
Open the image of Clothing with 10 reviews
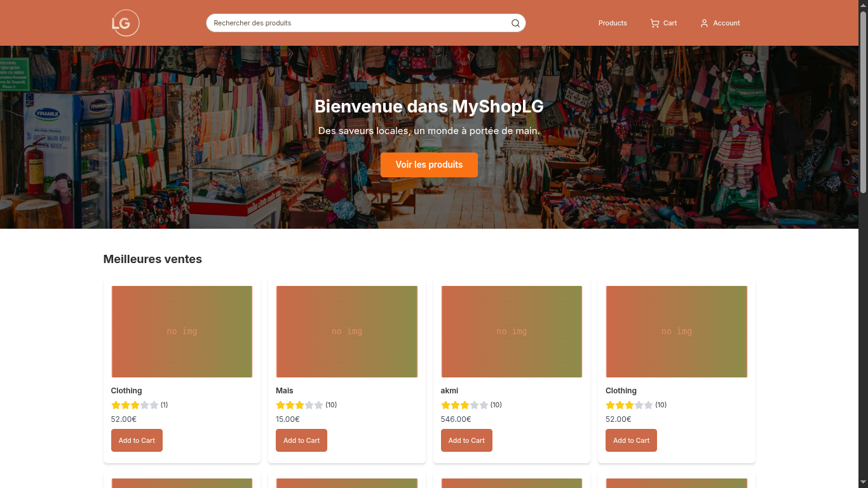pyautogui.click(x=676, y=332)
